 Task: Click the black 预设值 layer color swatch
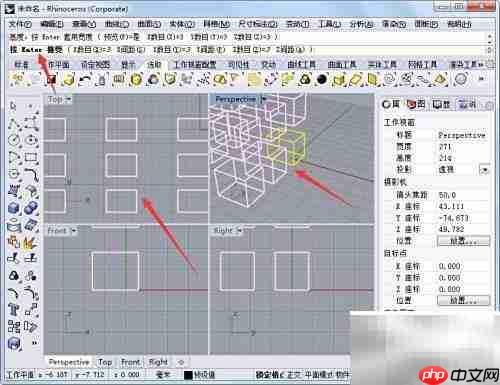188,375
